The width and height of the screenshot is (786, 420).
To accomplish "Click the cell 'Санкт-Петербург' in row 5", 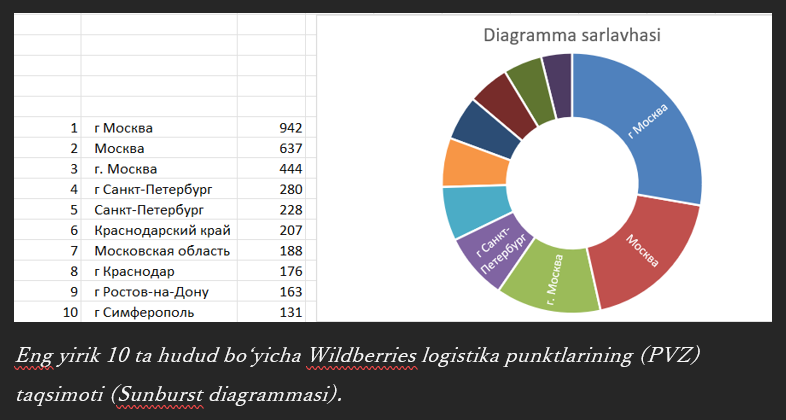I will [x=159, y=210].
